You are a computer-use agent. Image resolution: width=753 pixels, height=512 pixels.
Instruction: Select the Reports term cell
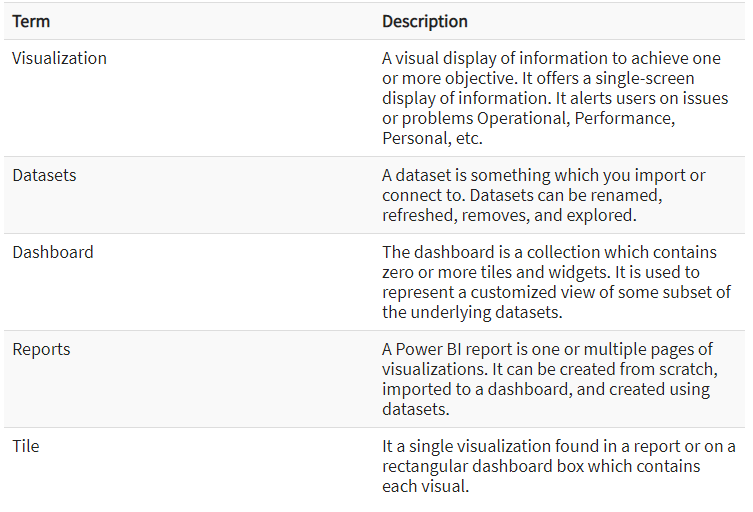click(41, 349)
